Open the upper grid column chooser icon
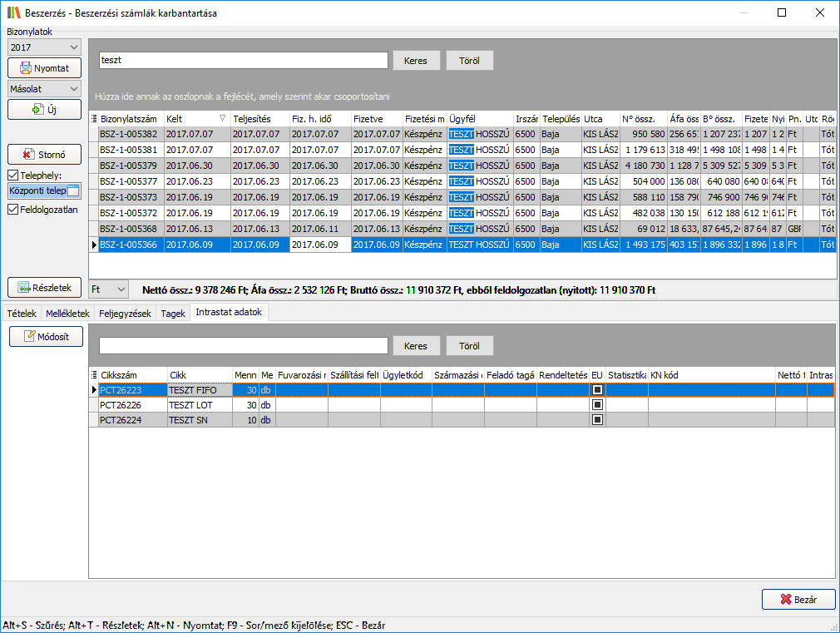This screenshot has height=633, width=840. click(93, 119)
